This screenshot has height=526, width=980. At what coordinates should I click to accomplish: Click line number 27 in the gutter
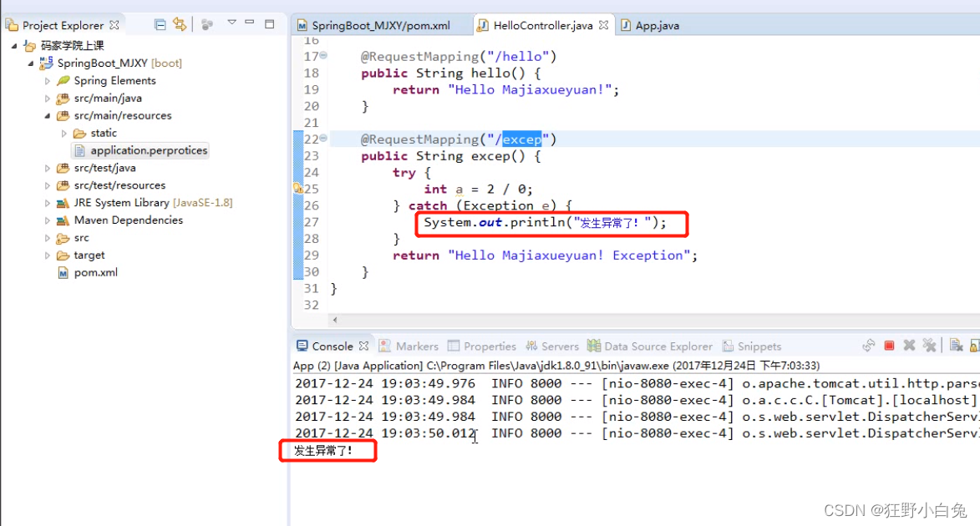pyautogui.click(x=312, y=222)
